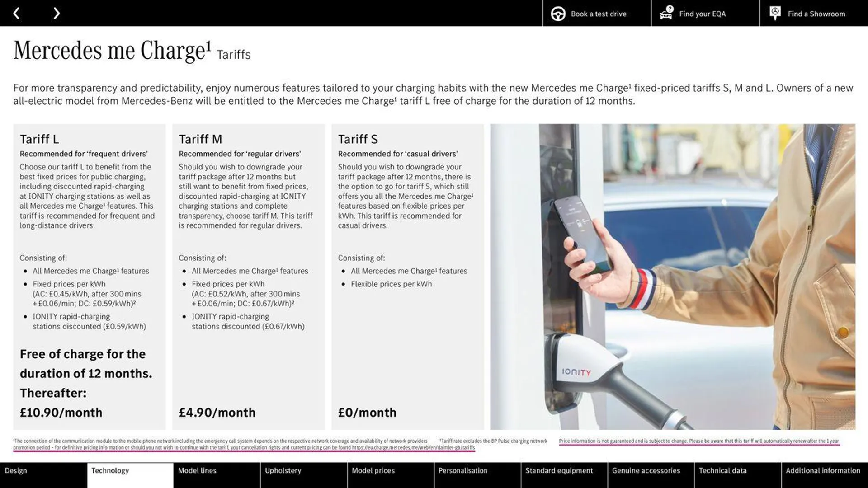Click the 'Find a Showroom' pin icon
Screen dimensions: 868x488
click(x=775, y=13)
